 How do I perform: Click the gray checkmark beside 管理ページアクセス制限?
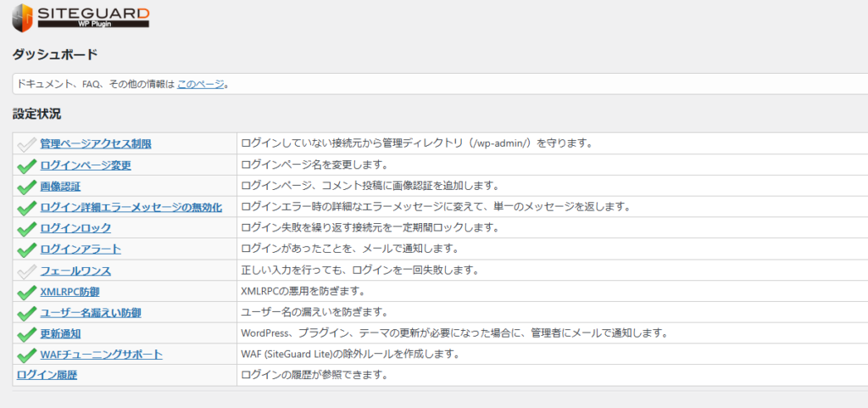tap(26, 144)
